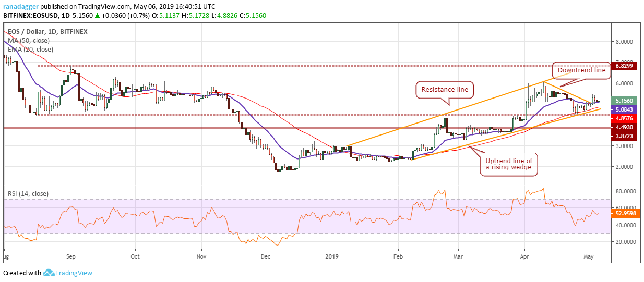Click the 'Apr' label on the time axis
This screenshot has height=282, width=644.
tap(524, 256)
